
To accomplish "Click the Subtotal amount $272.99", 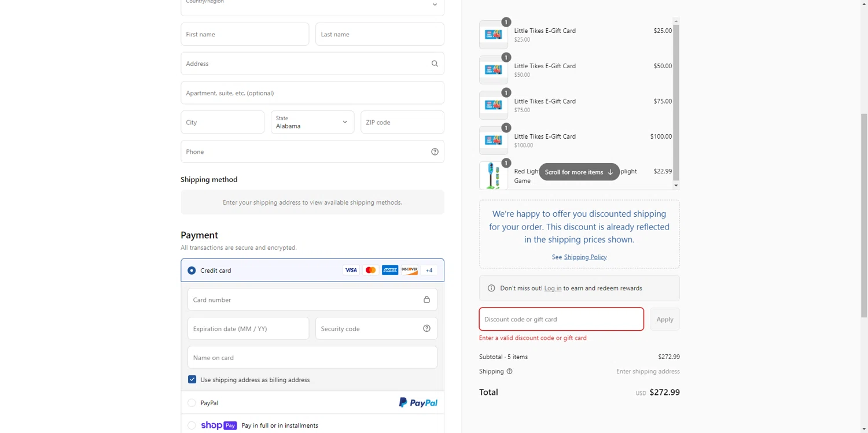I will coord(669,357).
